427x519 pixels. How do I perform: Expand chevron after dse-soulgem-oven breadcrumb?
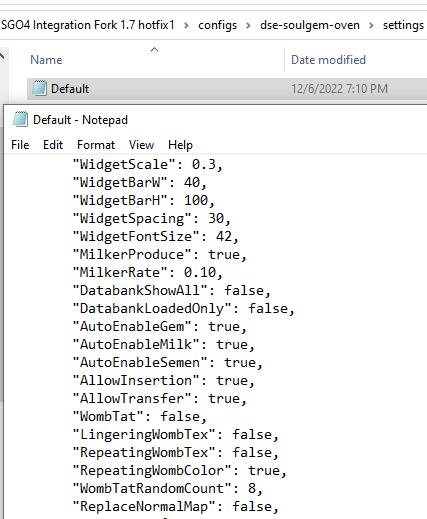[x=371, y=25]
